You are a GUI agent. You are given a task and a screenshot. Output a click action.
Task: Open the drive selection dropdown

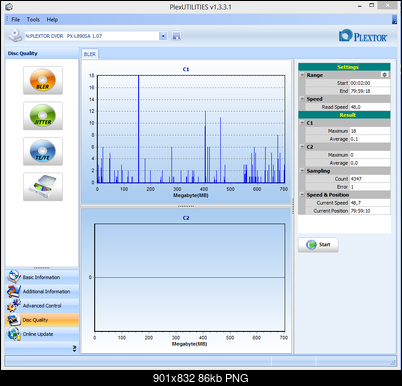click(163, 36)
